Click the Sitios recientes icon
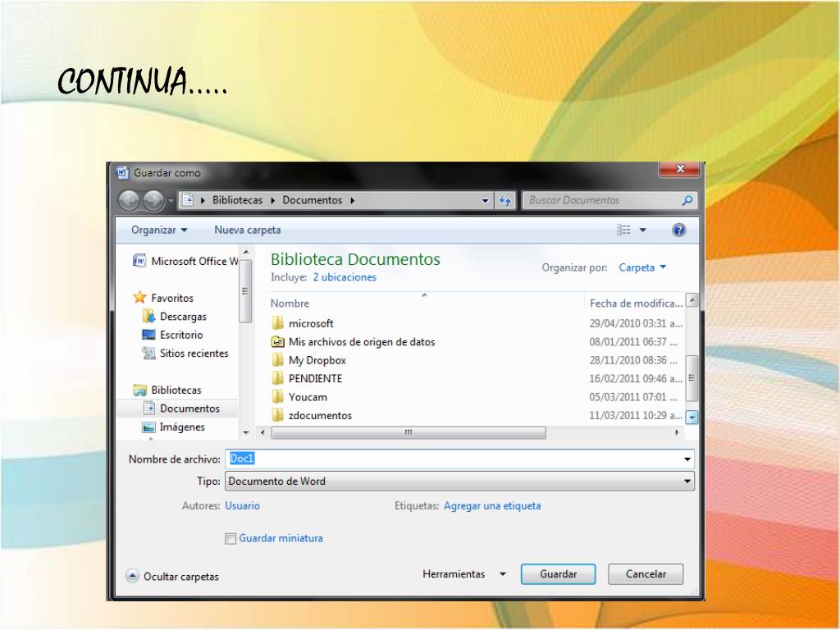This screenshot has width=840, height=630. click(149, 353)
